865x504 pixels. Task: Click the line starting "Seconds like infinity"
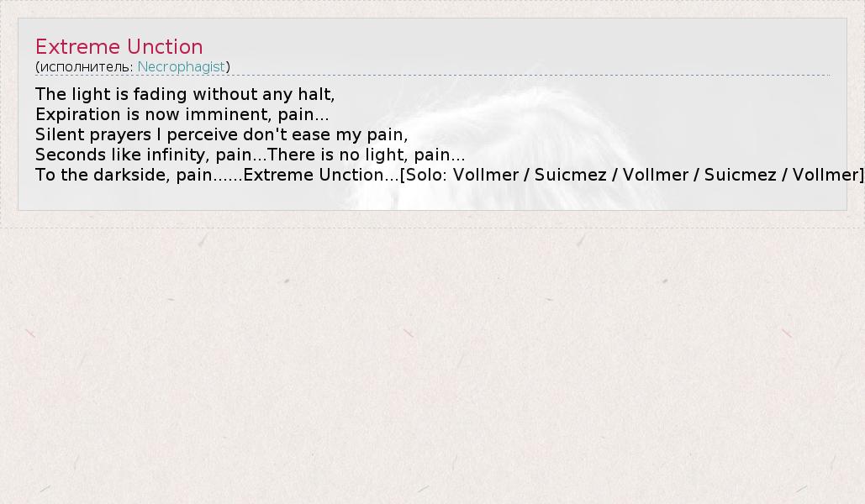pyautogui.click(x=250, y=155)
